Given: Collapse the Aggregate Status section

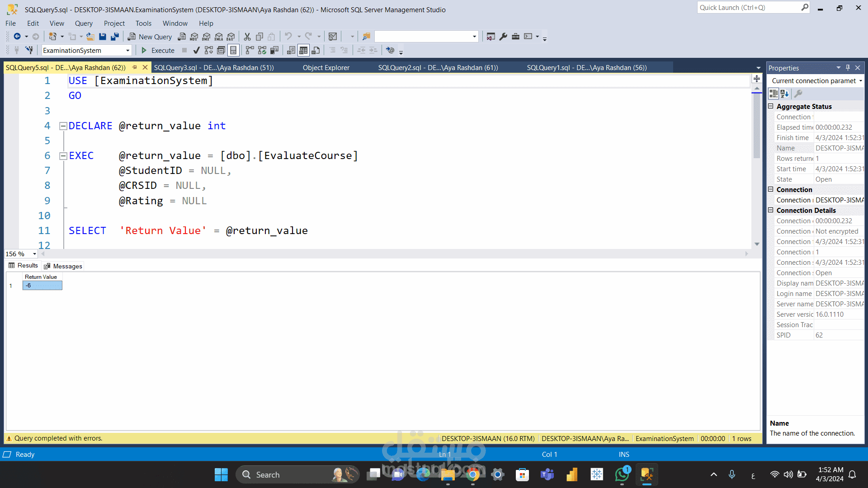Looking at the screenshot, I should tap(771, 106).
